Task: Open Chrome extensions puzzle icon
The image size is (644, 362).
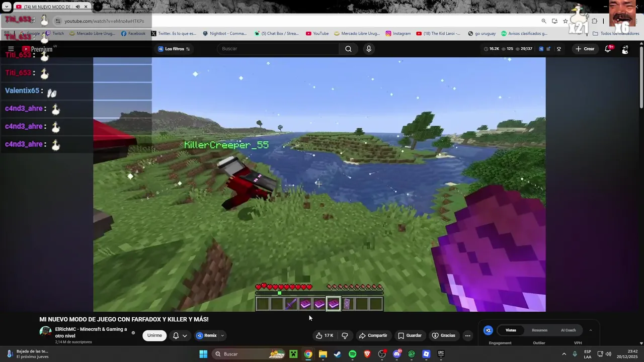Action: click(x=594, y=21)
